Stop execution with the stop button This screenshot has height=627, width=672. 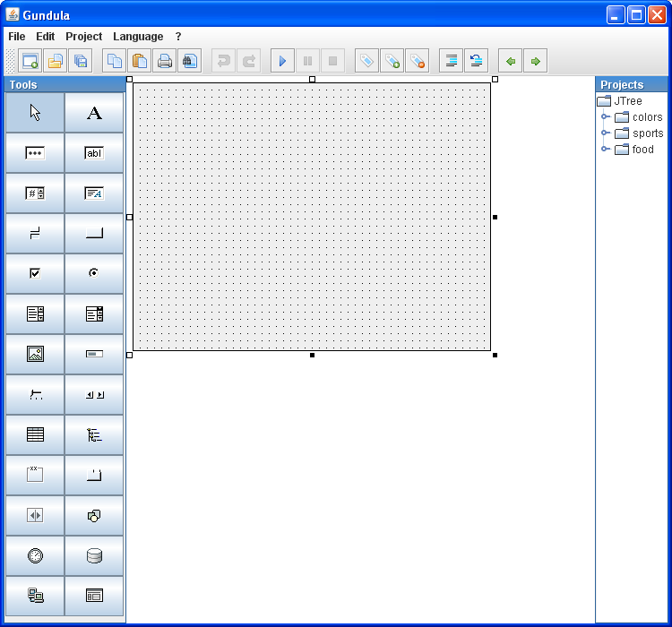[x=332, y=61]
